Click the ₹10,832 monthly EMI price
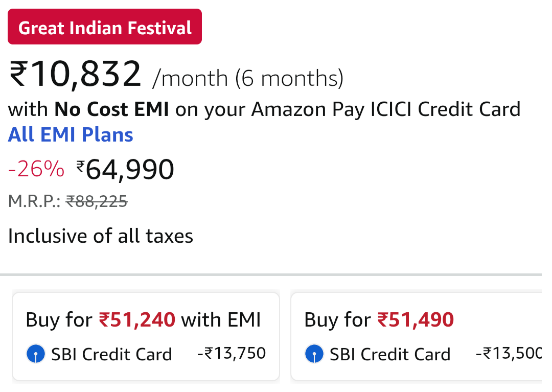Screen dimensions: 552x392 click(x=75, y=74)
